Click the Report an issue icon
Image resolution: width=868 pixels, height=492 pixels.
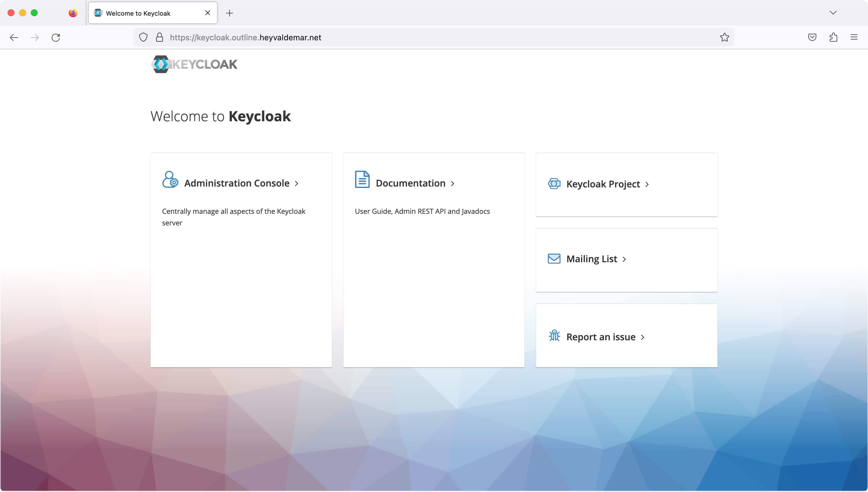(x=554, y=335)
